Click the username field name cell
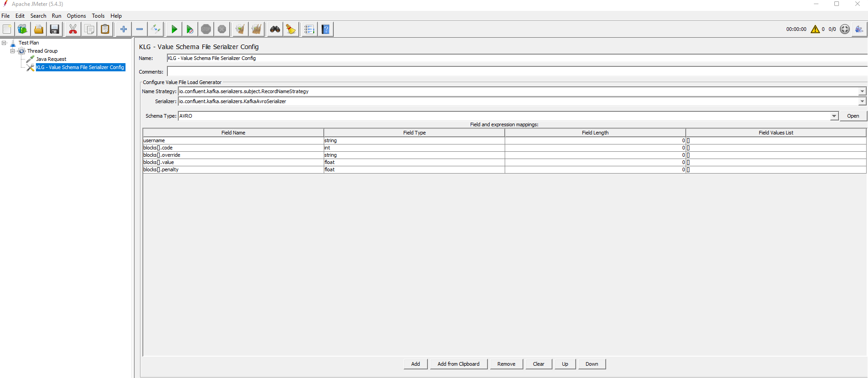The image size is (868, 378). click(x=233, y=140)
